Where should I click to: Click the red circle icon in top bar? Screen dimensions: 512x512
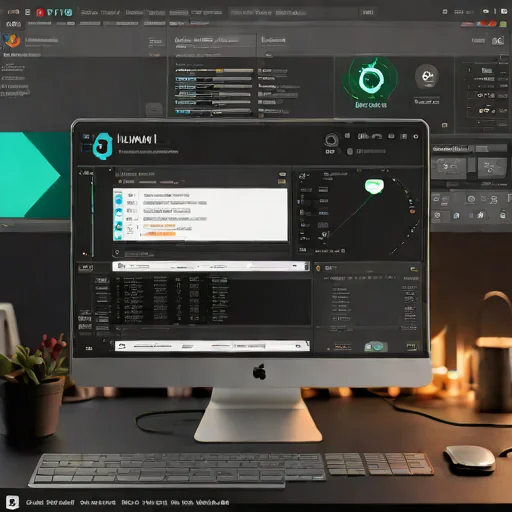tap(41, 13)
